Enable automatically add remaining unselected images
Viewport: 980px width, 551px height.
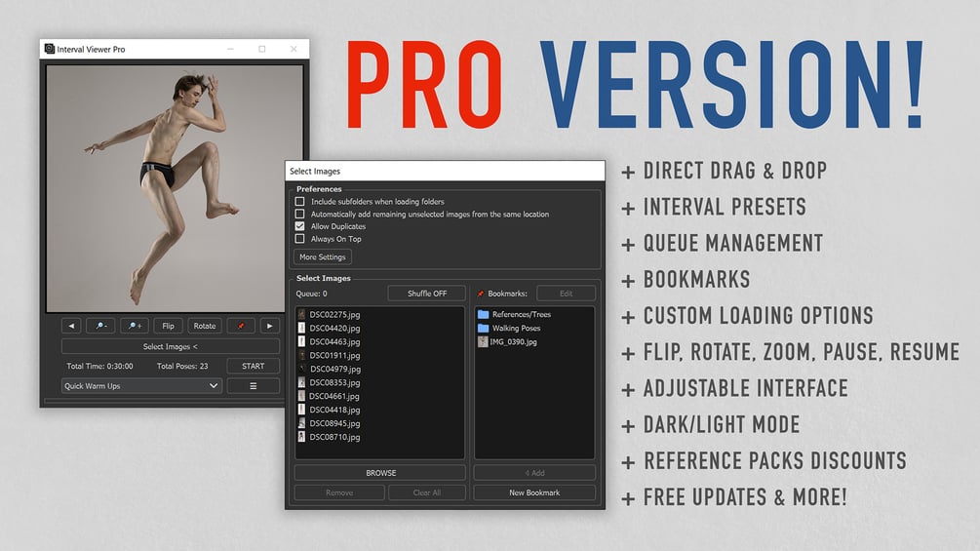tap(300, 214)
